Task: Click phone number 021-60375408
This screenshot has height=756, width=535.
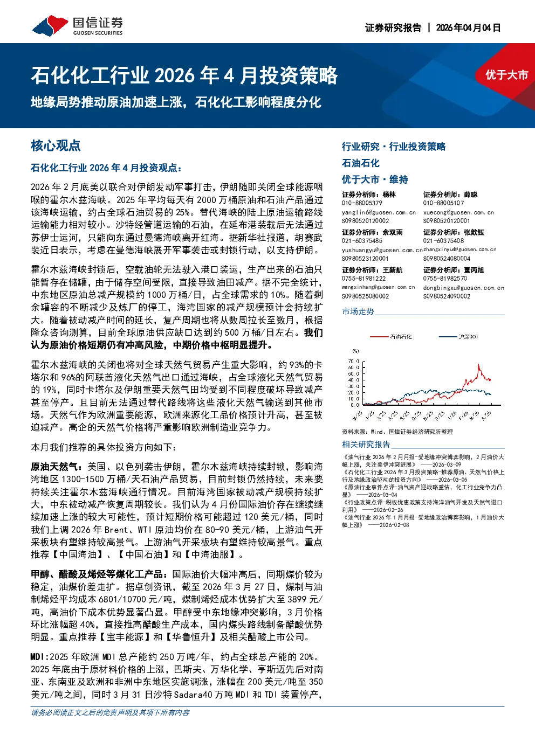Action: click(443, 241)
